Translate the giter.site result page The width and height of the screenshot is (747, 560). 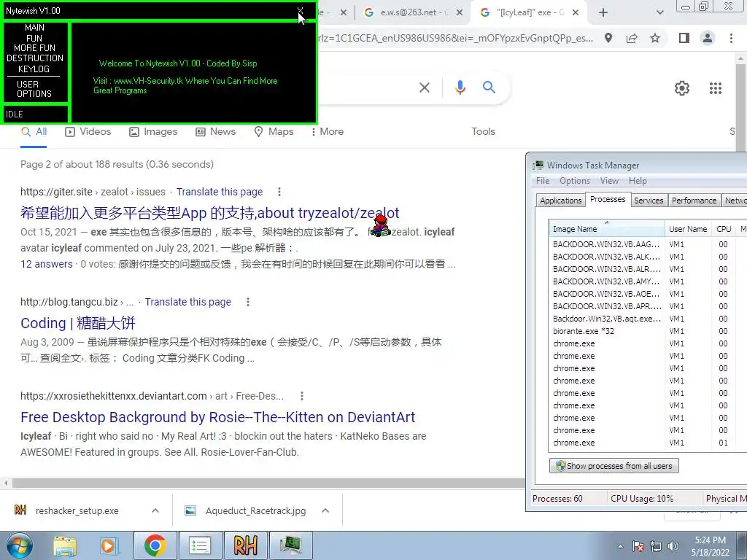tap(220, 192)
